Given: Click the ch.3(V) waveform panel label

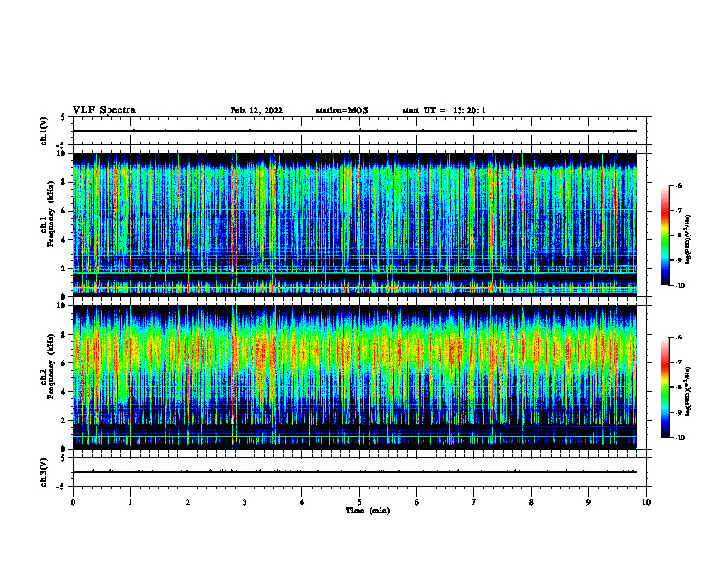Looking at the screenshot, I should pyautogui.click(x=43, y=472).
